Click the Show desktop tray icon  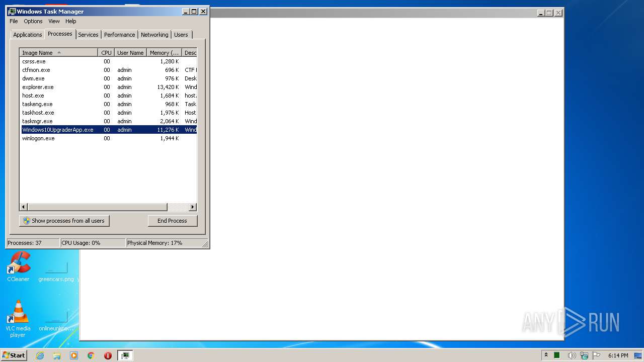[x=638, y=355]
